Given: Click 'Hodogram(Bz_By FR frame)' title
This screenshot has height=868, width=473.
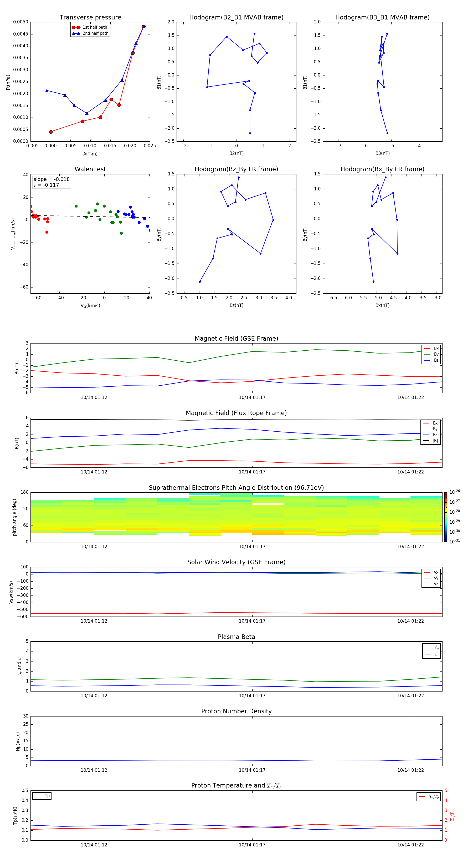Looking at the screenshot, I should [x=236, y=169].
